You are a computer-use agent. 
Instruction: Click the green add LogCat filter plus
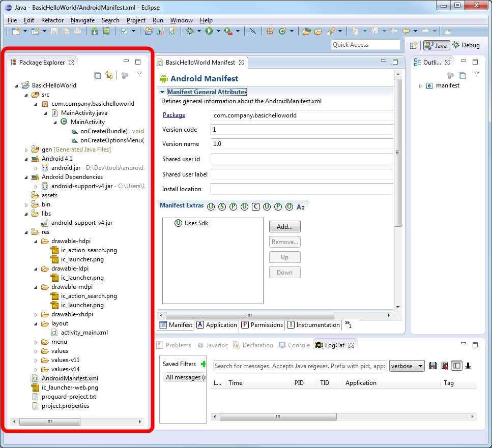[x=204, y=364]
